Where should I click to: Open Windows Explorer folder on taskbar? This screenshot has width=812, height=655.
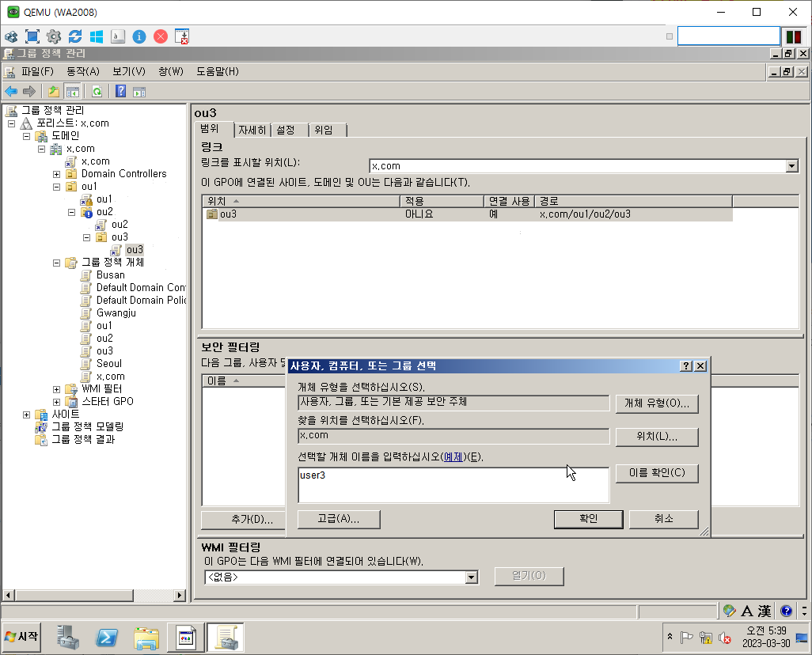pos(146,638)
